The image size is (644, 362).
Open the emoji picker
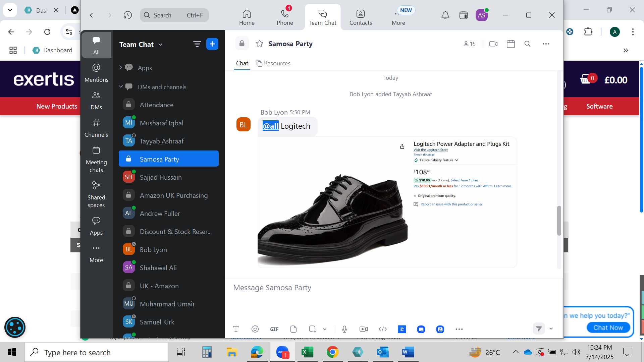coord(255,329)
